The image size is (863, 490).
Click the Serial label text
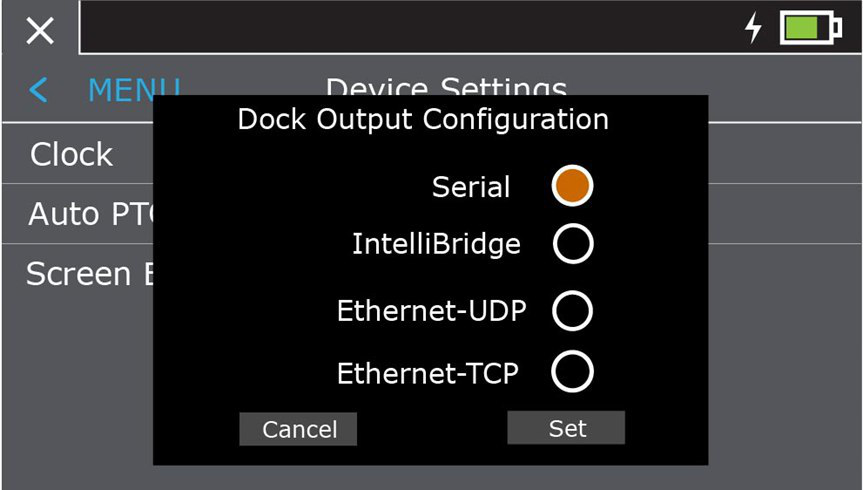click(x=471, y=187)
